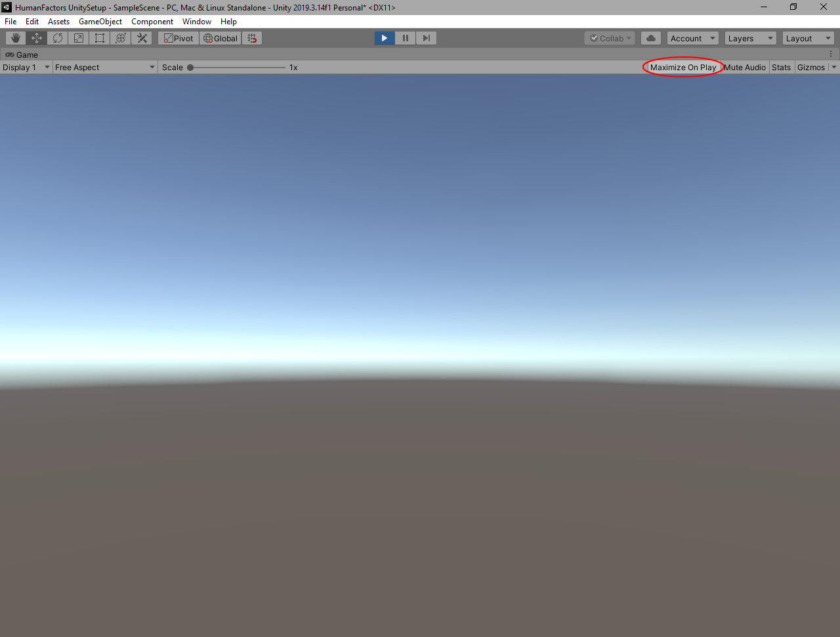The width and height of the screenshot is (840, 637).
Task: Select the Game tab
Action: tap(22, 54)
